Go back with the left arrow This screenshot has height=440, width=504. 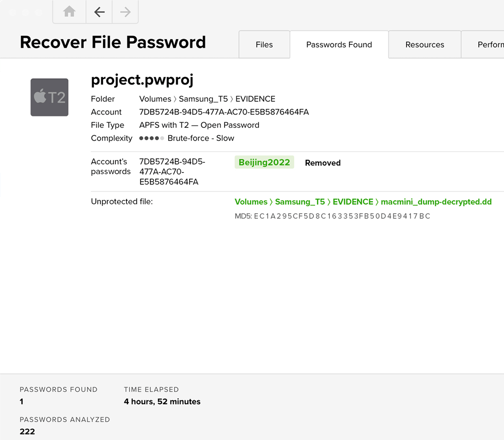click(99, 12)
